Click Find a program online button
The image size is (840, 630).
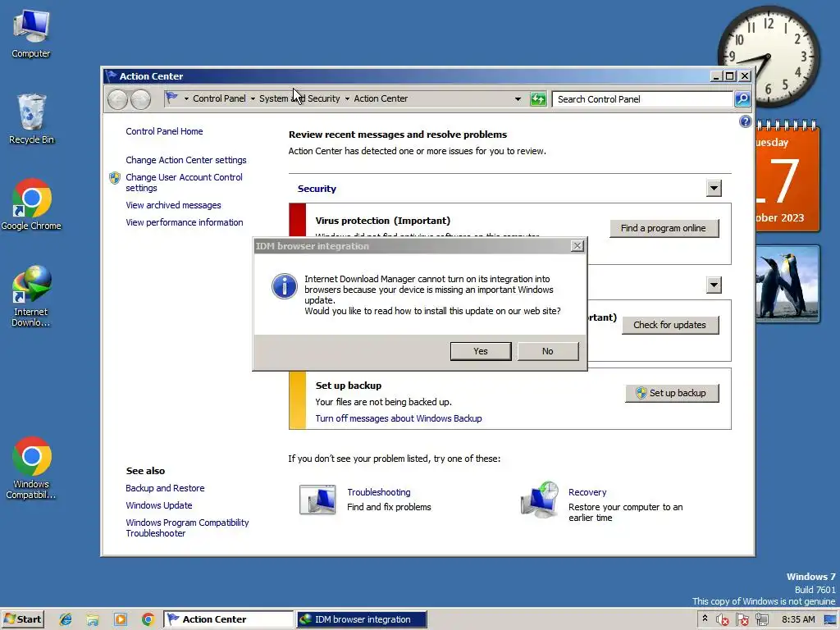coord(664,228)
